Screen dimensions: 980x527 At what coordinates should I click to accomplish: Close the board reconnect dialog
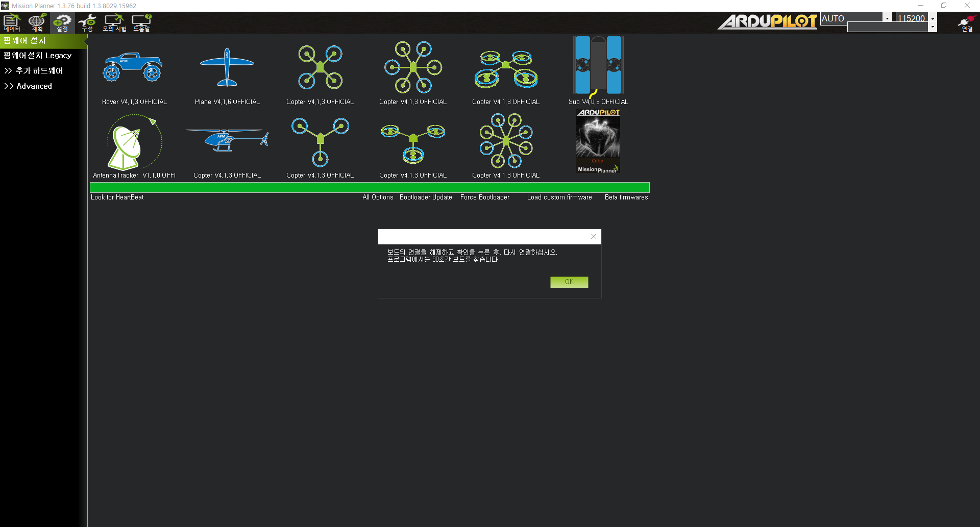(x=593, y=236)
